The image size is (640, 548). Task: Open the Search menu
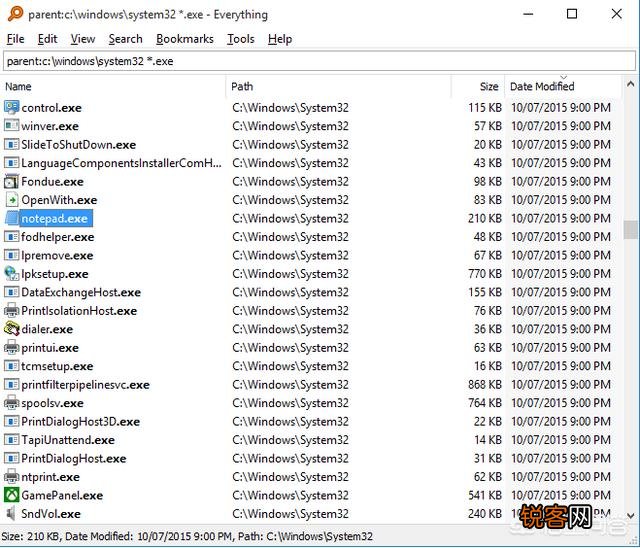125,39
